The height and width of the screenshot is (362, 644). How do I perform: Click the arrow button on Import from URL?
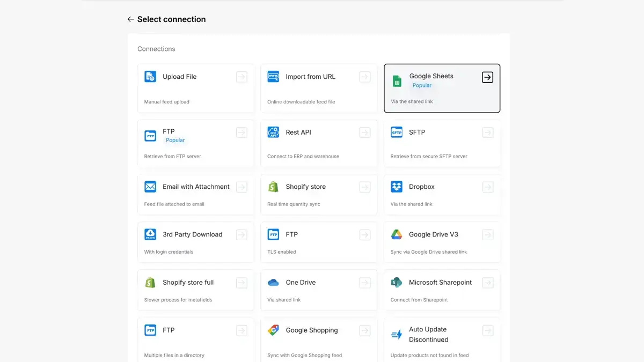click(365, 77)
